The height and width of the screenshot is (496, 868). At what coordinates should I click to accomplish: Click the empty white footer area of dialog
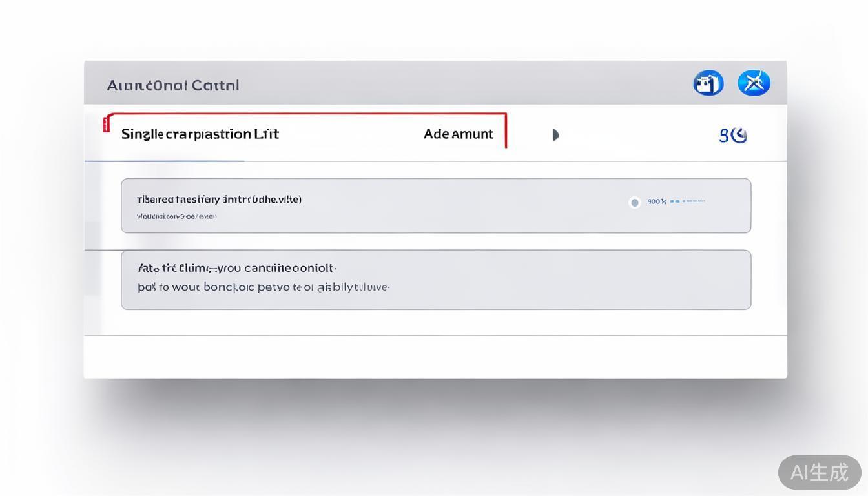(435, 356)
